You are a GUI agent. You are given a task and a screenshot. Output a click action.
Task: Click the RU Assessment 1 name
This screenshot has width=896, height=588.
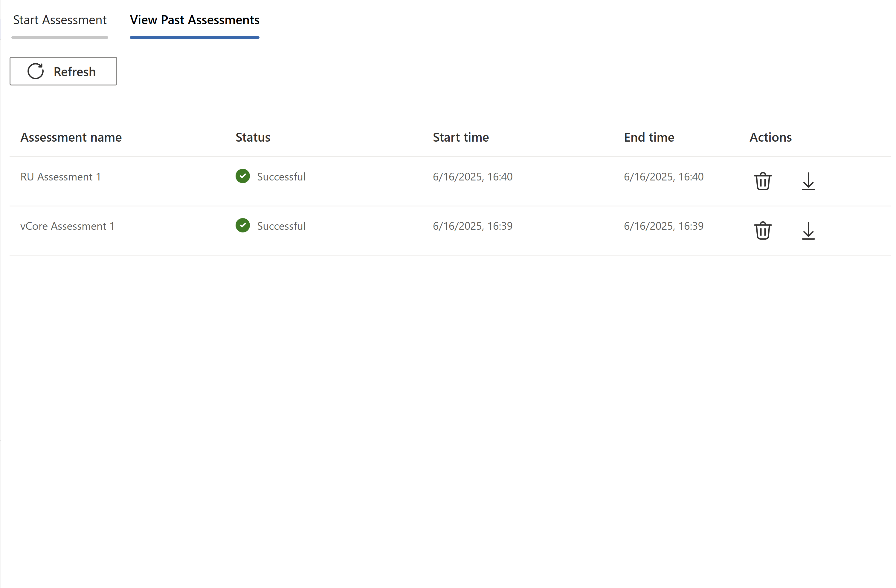tap(60, 177)
